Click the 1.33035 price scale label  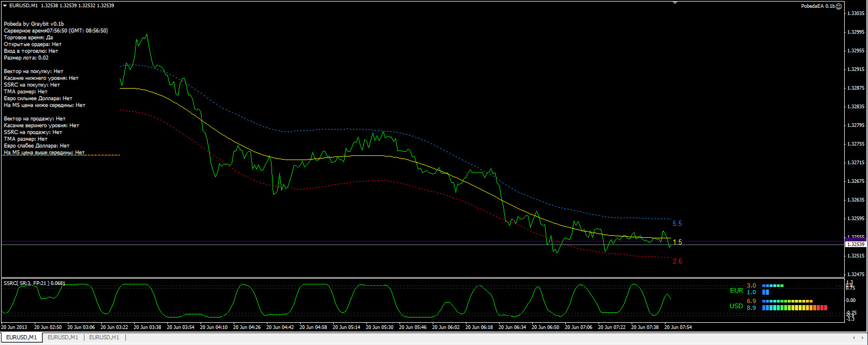(x=856, y=13)
